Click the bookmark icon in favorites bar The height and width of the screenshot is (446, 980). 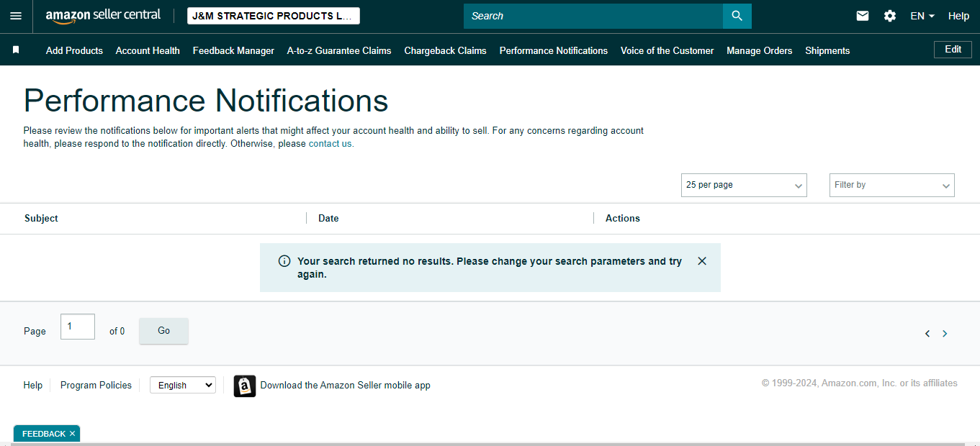tap(16, 50)
